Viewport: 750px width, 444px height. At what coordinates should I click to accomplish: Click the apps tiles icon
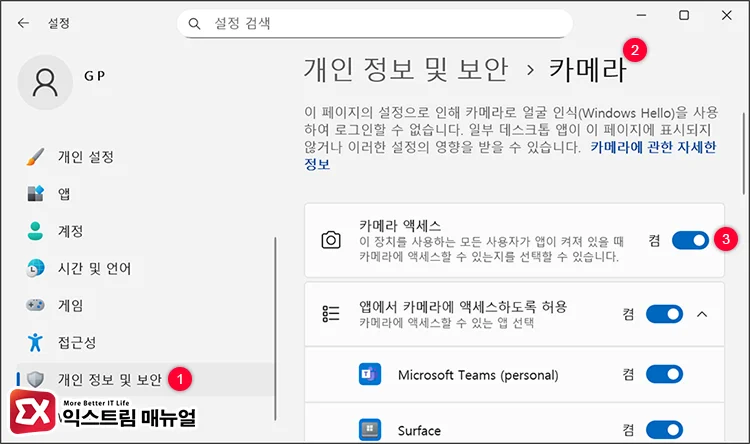click(x=35, y=193)
